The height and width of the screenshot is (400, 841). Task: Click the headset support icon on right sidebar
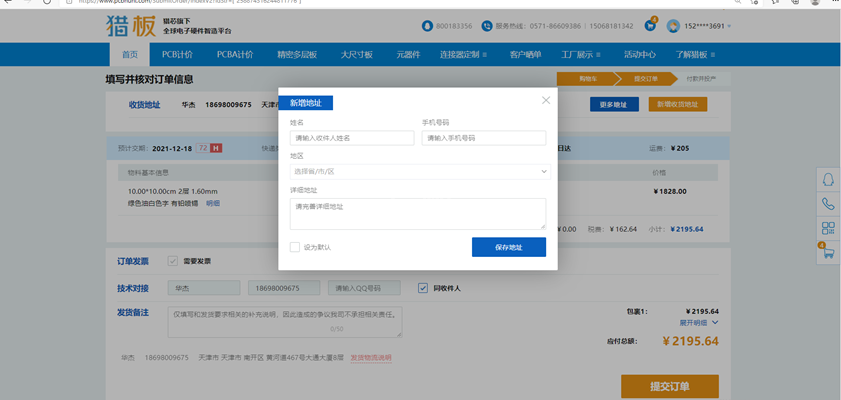[827, 180]
